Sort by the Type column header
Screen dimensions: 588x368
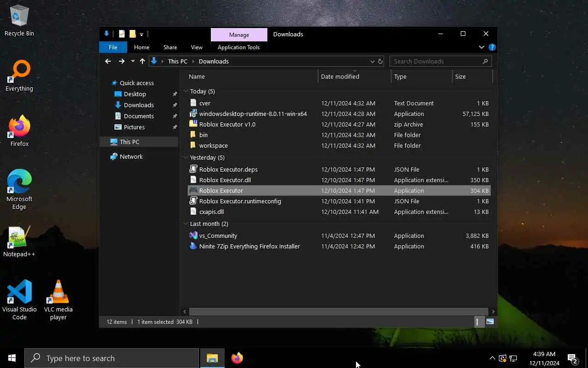pos(421,76)
